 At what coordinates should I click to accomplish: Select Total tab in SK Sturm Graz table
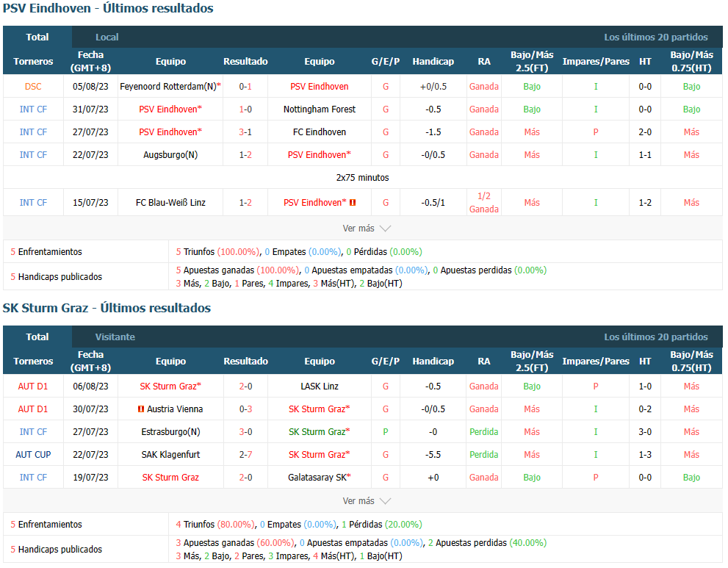click(x=37, y=337)
